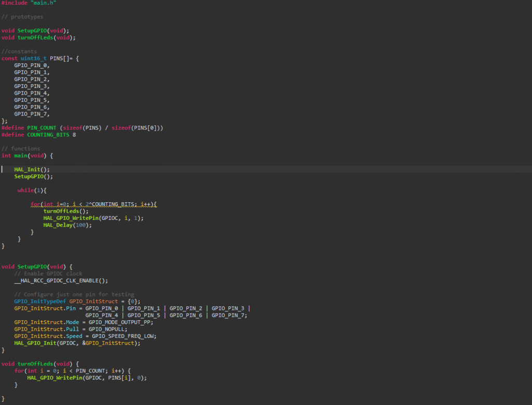
Task: Click the GPIO_InitStruct.Pull = GPIO_NOPULL line
Action: pyautogui.click(x=71, y=329)
